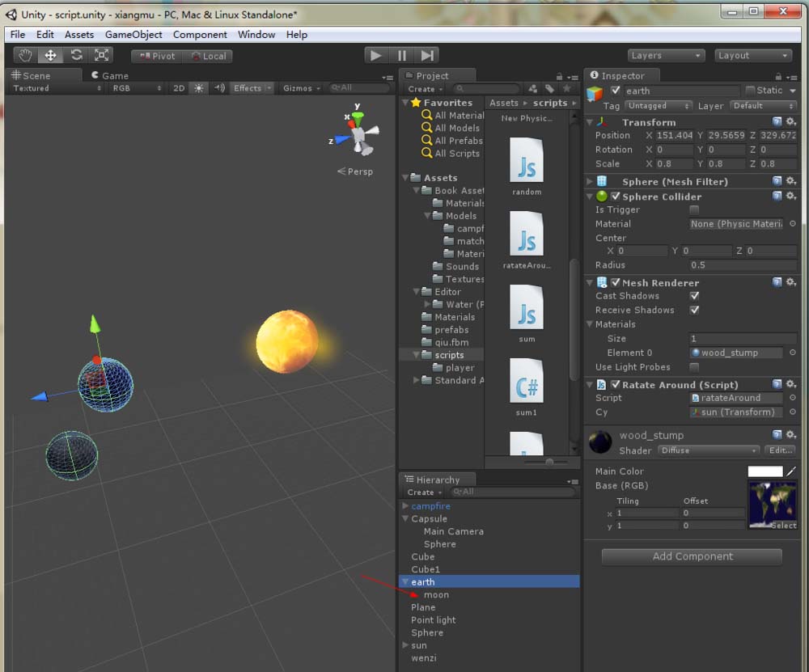Click the Main Color eyedropper icon
Image resolution: width=809 pixels, height=672 pixels.
click(x=791, y=471)
